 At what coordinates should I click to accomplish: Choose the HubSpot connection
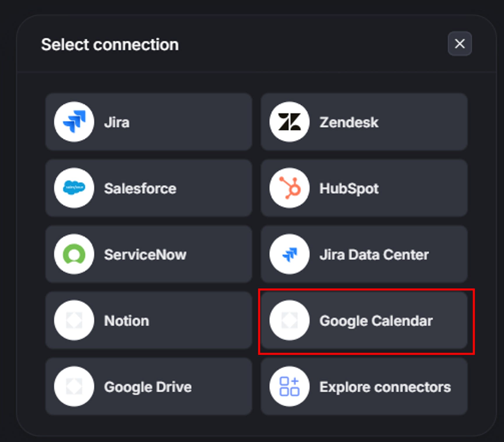(364, 188)
